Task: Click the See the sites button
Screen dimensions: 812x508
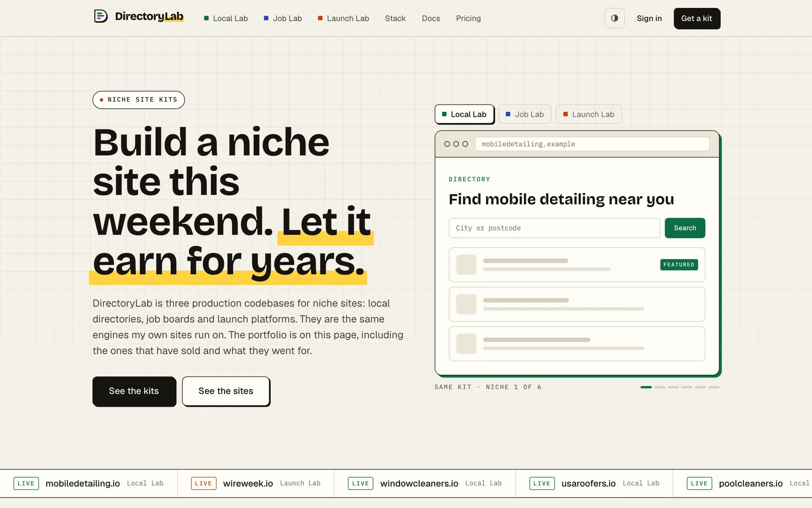Action: [x=226, y=391]
